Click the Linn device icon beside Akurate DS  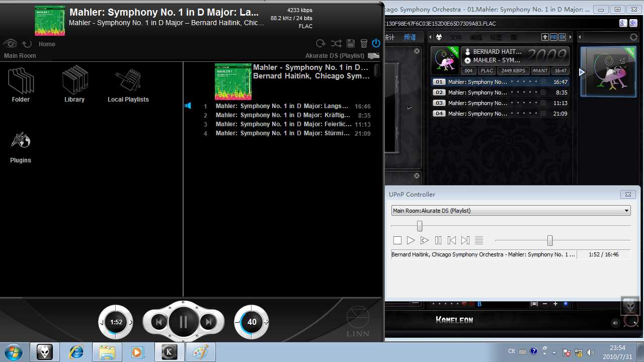click(x=373, y=56)
